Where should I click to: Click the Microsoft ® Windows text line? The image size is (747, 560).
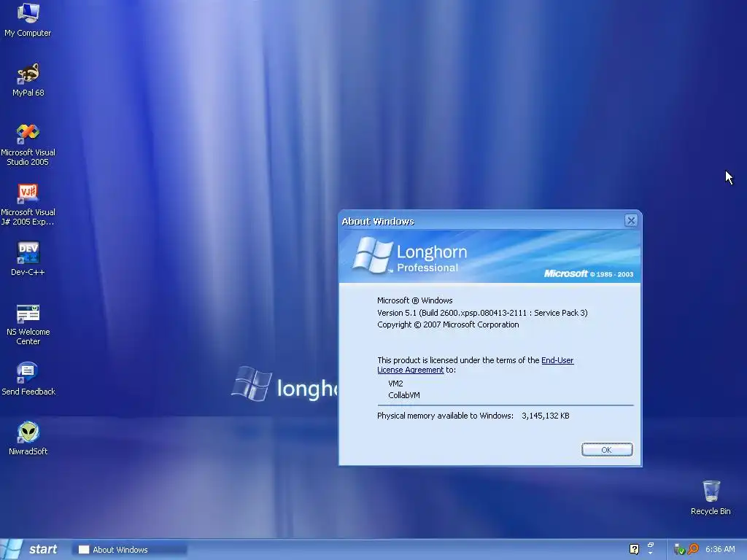click(x=415, y=300)
